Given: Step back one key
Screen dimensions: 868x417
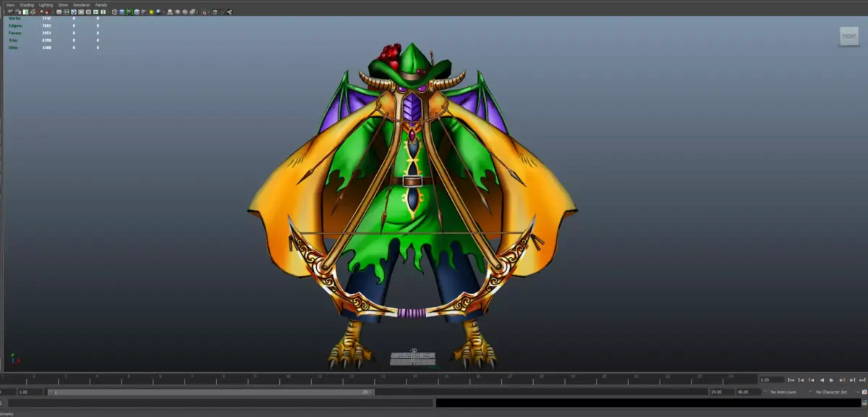Looking at the screenshot, I should [x=812, y=380].
